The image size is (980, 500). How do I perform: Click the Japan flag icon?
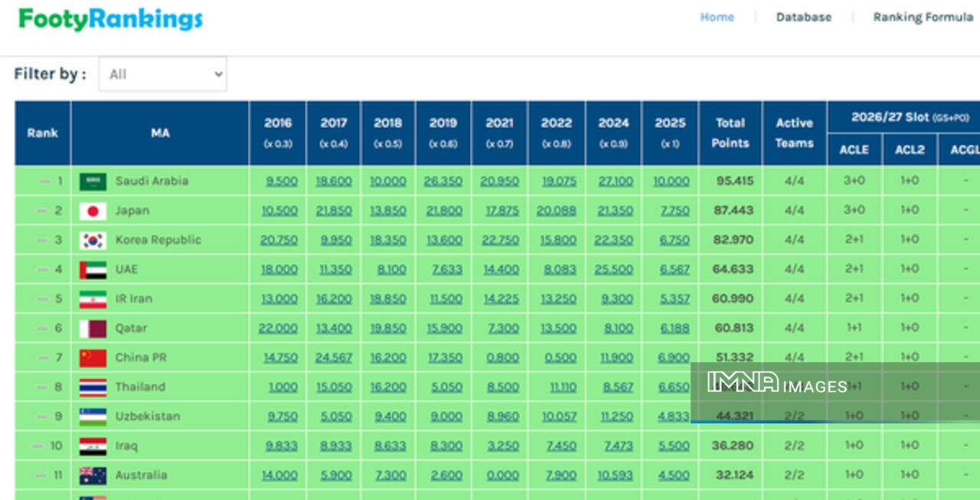93,211
